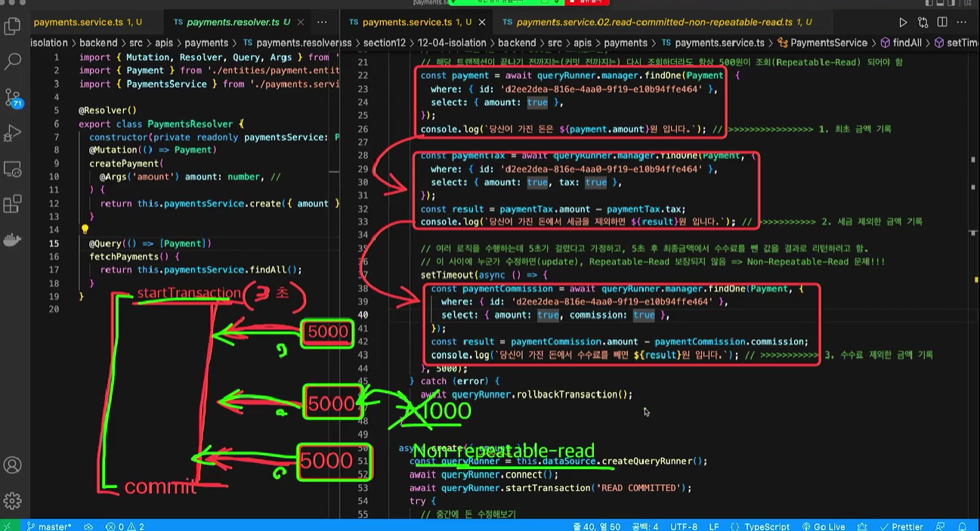Viewport: 980px width, 531px height.
Task: Click PaymentsService in breadcrumb
Action: [828, 43]
